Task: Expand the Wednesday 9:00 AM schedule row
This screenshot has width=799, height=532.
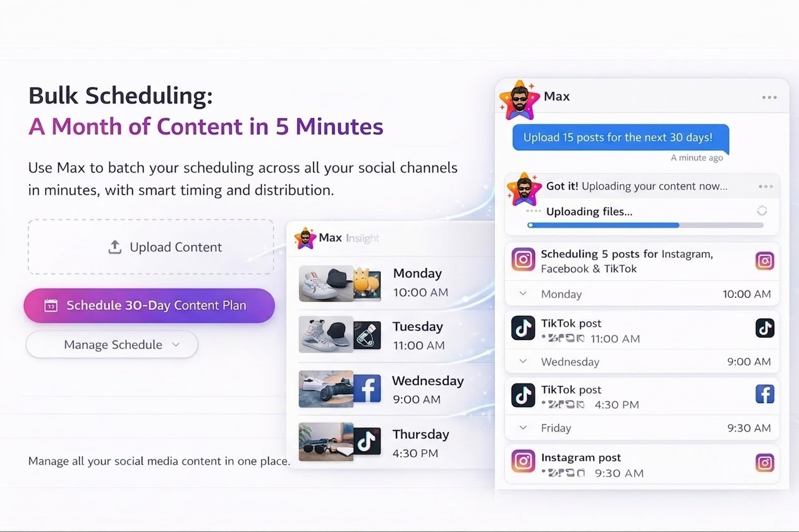Action: pos(523,361)
